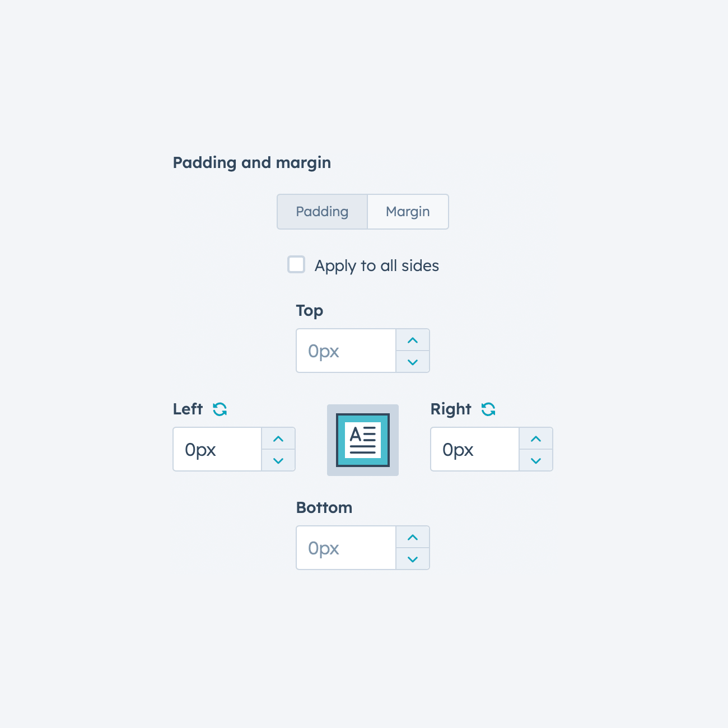Image resolution: width=728 pixels, height=728 pixels.
Task: Decrease Top padding with down arrow
Action: point(413,362)
